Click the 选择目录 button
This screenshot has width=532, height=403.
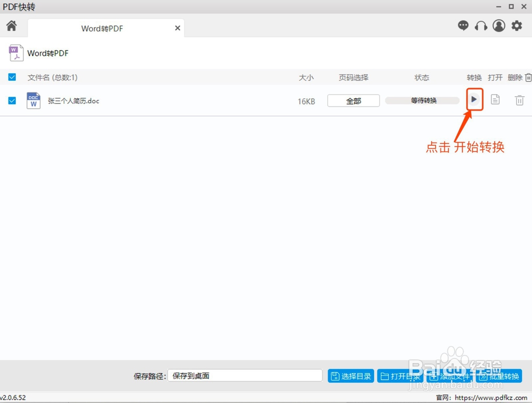coord(351,376)
